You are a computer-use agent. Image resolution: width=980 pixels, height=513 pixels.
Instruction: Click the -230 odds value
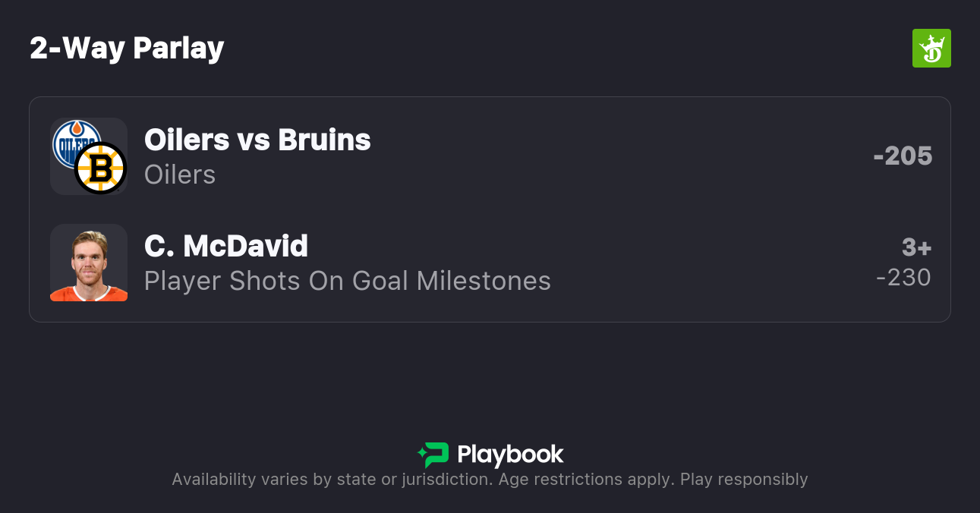pyautogui.click(x=903, y=277)
